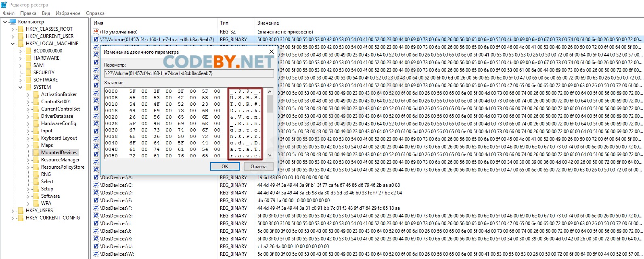The width and height of the screenshot is (644, 259).
Task: Click binary icon of \DosDevices\G:
Action: click(96, 216)
